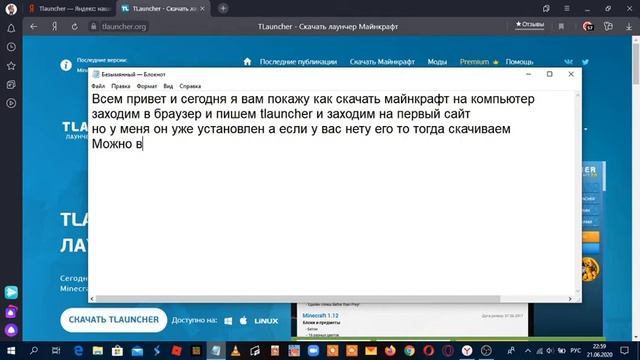Image resolution: width=640 pixels, height=360 pixels.
Task: Click the tlauncher.org address field
Action: tap(124, 27)
